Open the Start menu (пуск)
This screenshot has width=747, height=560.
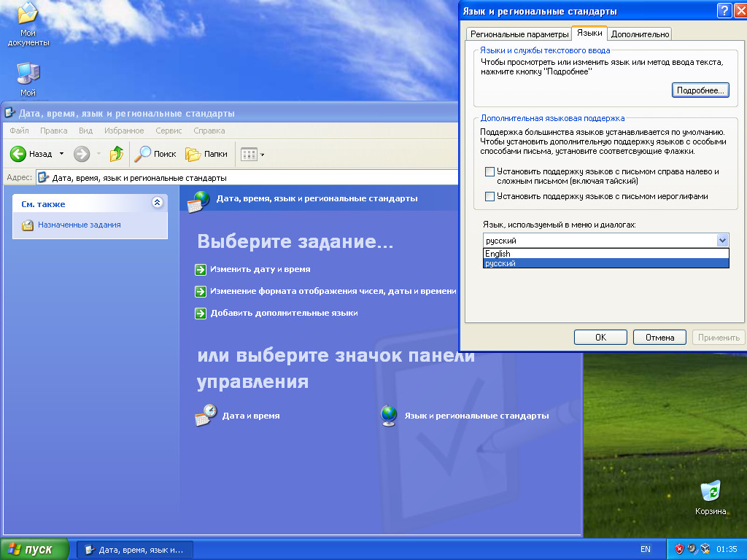click(x=34, y=550)
